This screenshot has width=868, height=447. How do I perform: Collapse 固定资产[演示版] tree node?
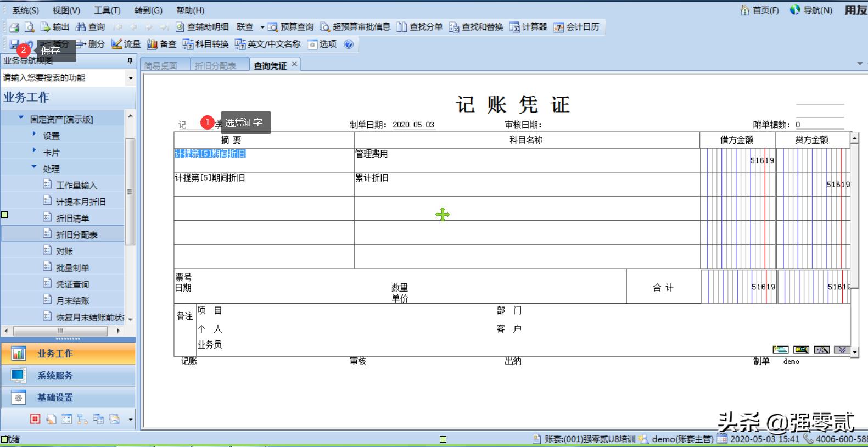[x=21, y=118]
